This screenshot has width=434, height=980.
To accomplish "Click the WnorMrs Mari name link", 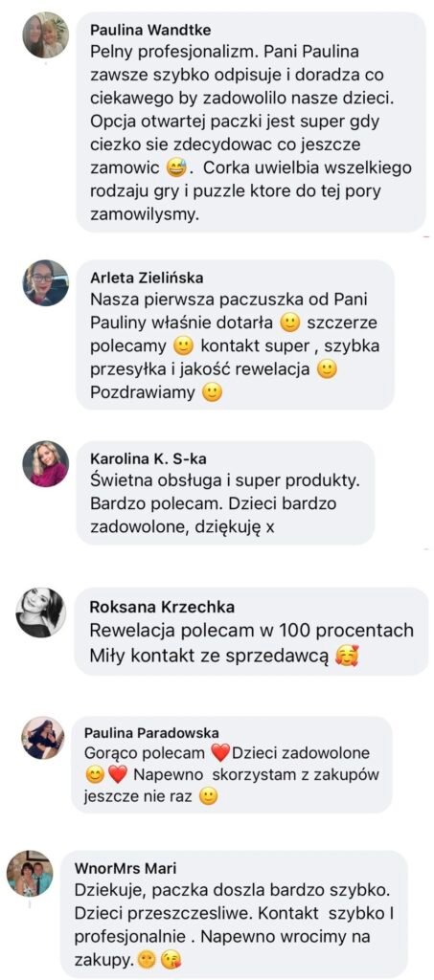I will [126, 868].
